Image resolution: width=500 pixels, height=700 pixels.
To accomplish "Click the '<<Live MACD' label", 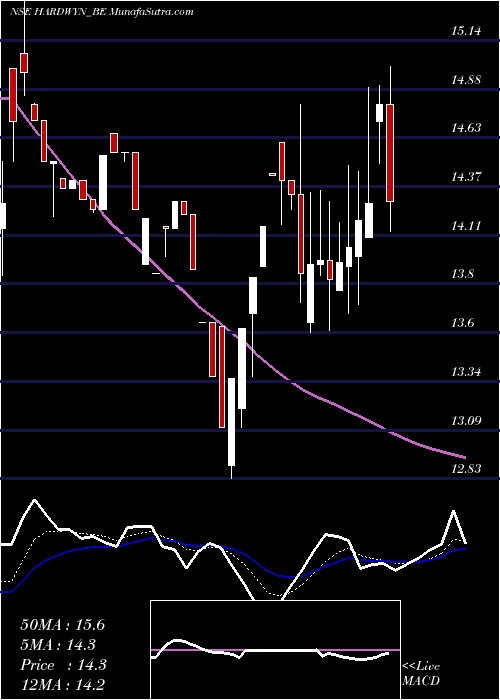I will pyautogui.click(x=421, y=674).
